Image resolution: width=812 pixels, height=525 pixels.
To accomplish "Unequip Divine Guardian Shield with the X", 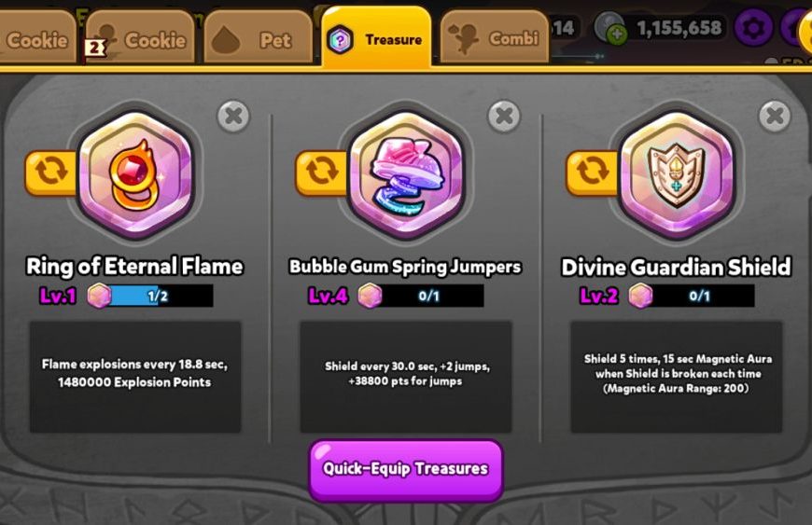I will coord(775,116).
